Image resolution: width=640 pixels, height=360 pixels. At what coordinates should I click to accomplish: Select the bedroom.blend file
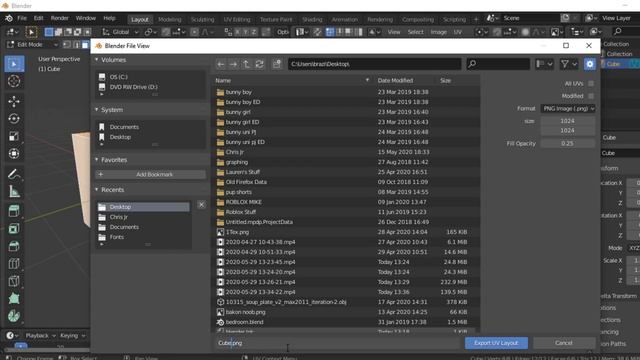(x=346, y=322)
